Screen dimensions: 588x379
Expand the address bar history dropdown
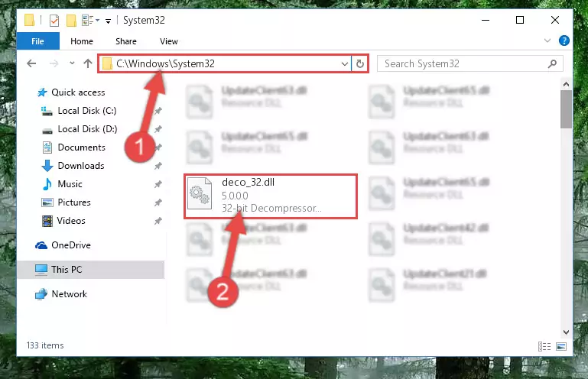tap(345, 63)
